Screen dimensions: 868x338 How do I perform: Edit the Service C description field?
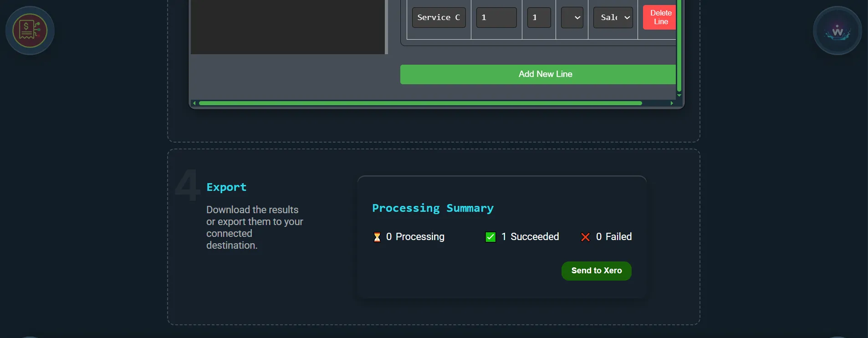coord(439,17)
